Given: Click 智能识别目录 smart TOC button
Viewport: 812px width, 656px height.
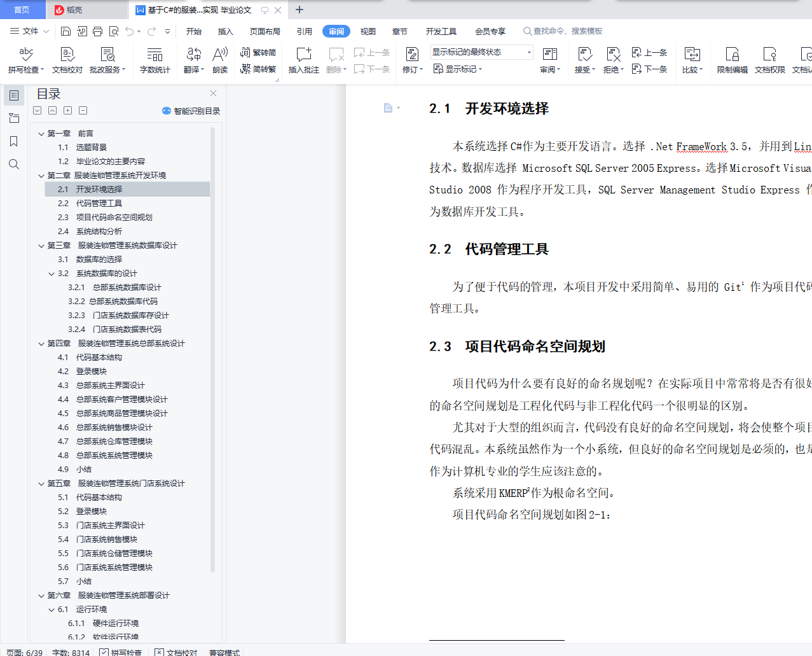Looking at the screenshot, I should pyautogui.click(x=191, y=111).
